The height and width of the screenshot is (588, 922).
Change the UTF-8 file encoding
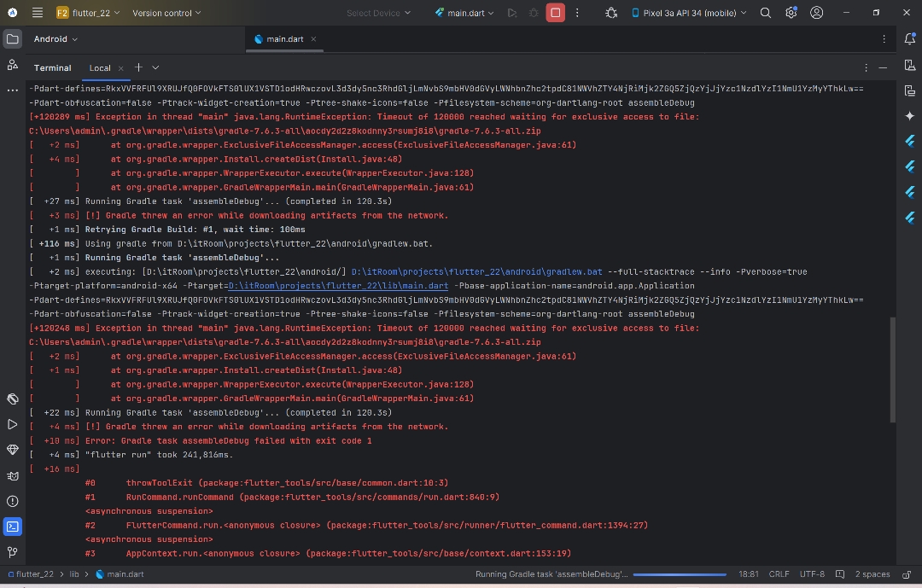(812, 573)
